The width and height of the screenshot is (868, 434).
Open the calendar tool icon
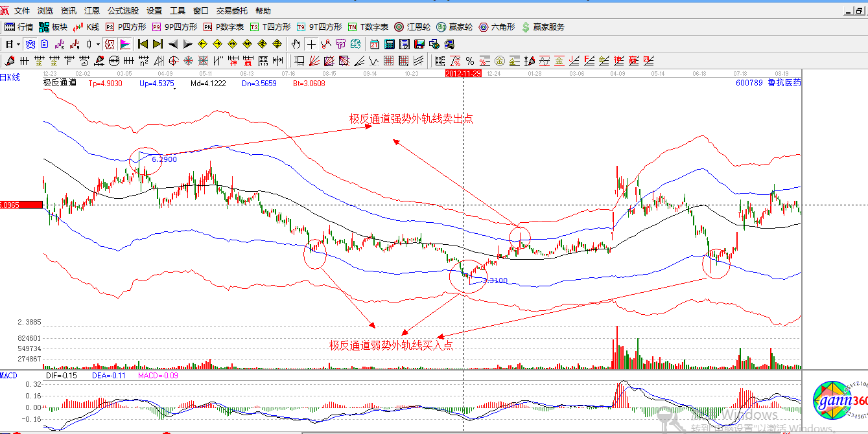374,44
